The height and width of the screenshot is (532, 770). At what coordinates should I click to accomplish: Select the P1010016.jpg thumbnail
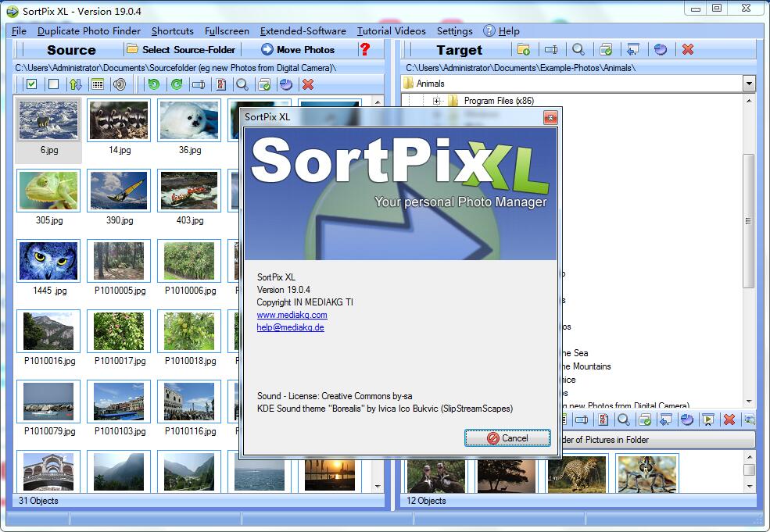(48, 330)
